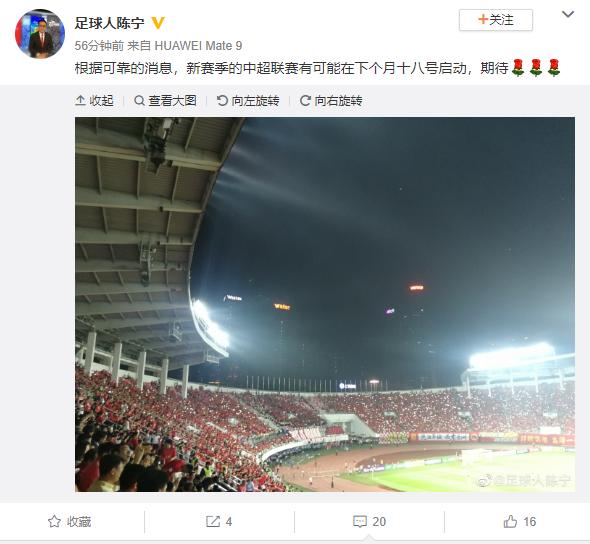Click the stadium photo
590x544 pixels.
[325, 304]
